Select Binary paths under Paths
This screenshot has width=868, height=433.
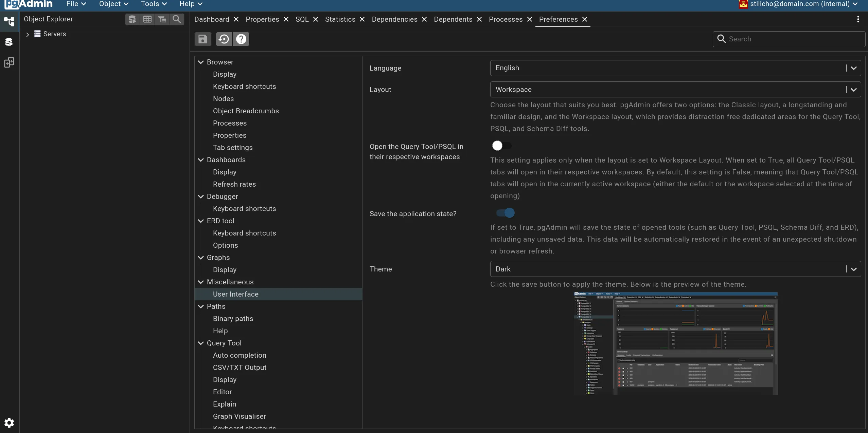pyautogui.click(x=233, y=319)
